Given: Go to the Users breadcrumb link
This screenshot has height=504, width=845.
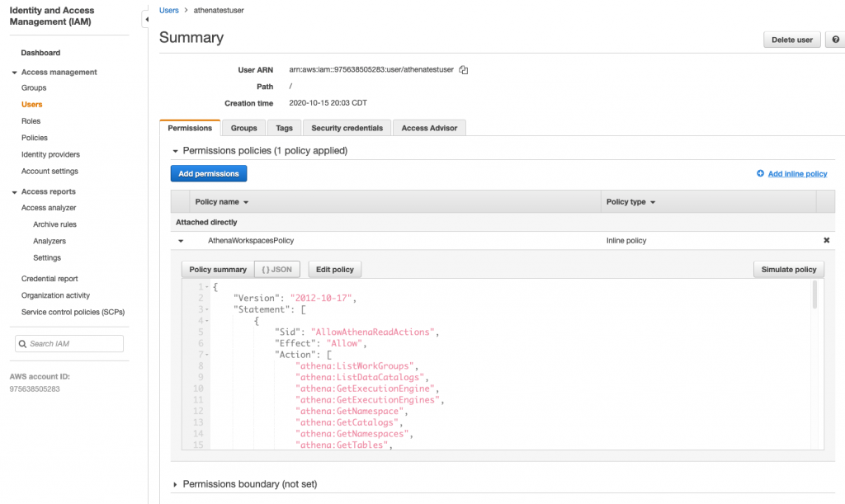Looking at the screenshot, I should pos(168,10).
